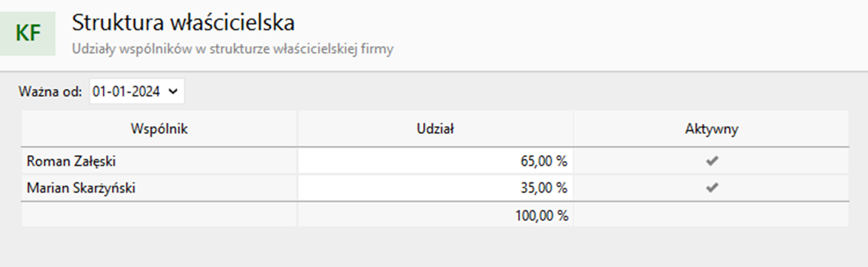Click the dropdown chevron next to 01-01-2024

pos(173,91)
